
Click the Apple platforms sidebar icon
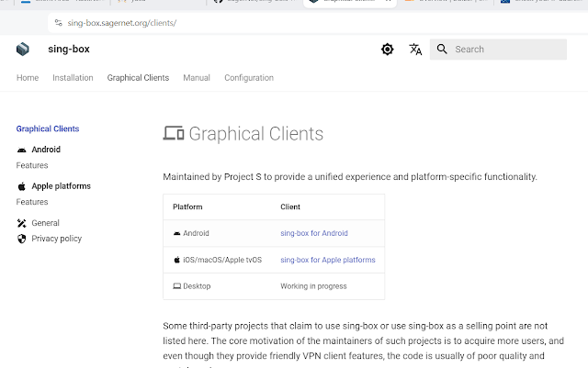point(22,186)
